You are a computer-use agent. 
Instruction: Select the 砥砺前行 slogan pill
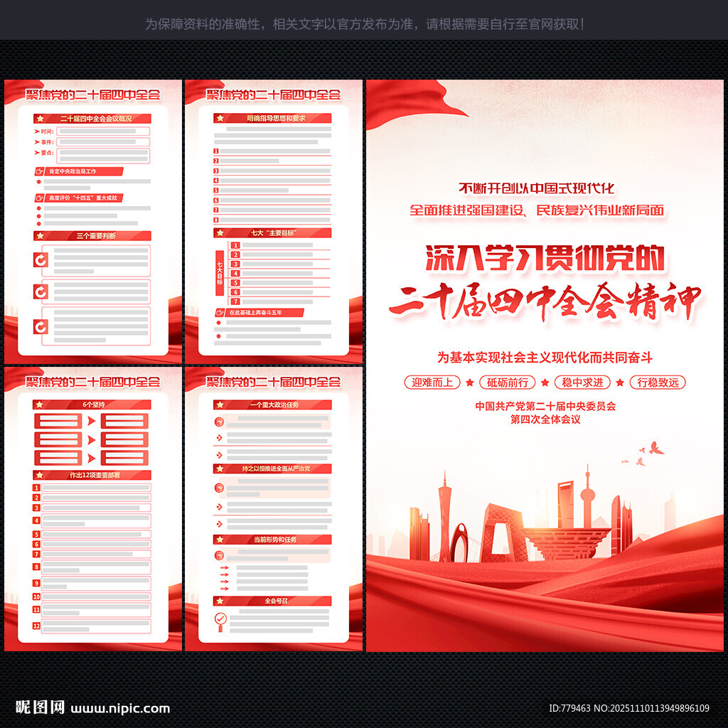[x=508, y=382]
